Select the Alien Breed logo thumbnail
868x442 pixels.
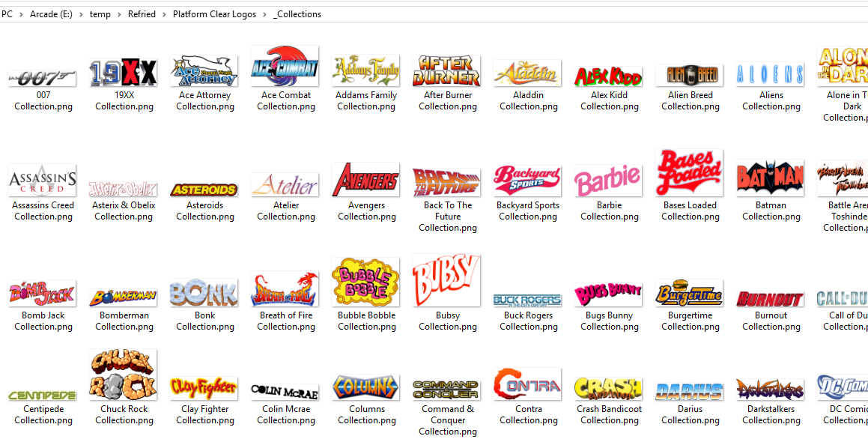pos(689,75)
